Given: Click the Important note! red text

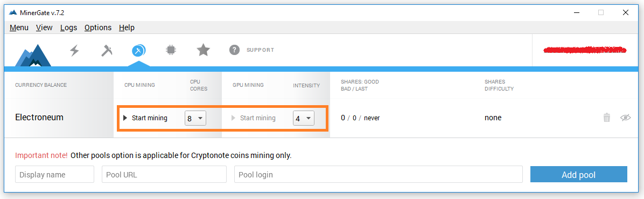Looking at the screenshot, I should click(41, 155).
